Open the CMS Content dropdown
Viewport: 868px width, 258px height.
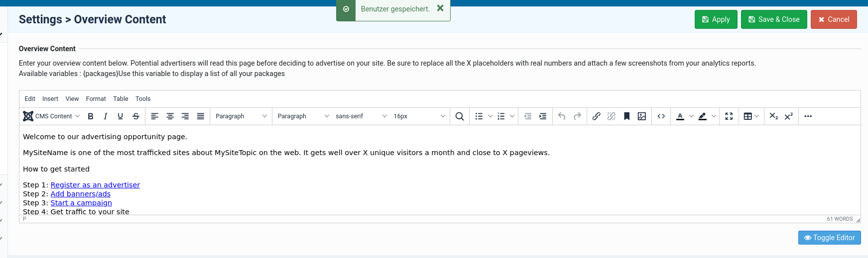[x=51, y=116]
